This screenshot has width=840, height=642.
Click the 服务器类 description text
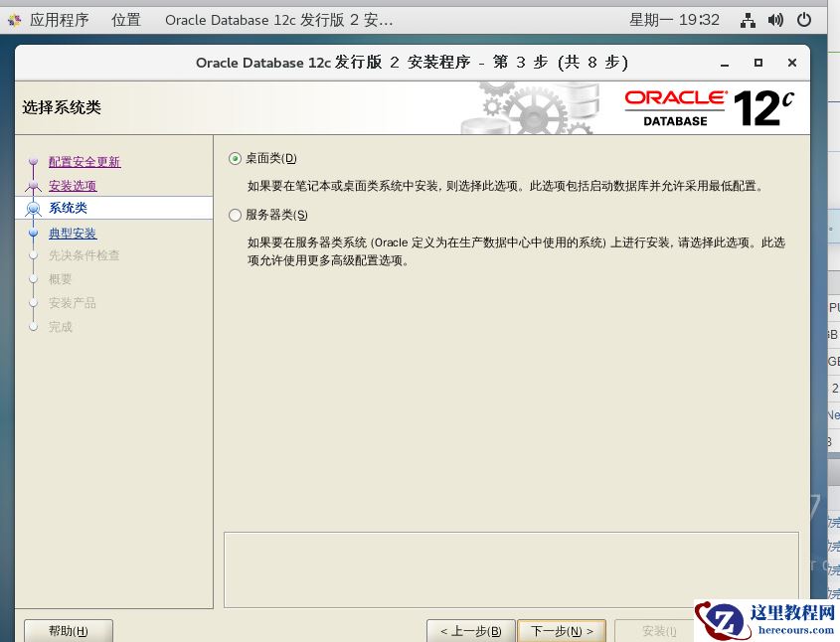(x=516, y=251)
